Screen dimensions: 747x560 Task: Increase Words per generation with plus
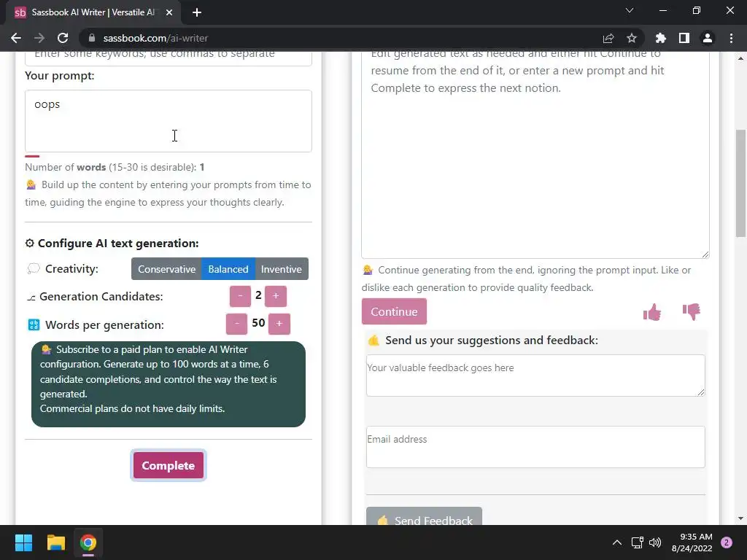[279, 324]
